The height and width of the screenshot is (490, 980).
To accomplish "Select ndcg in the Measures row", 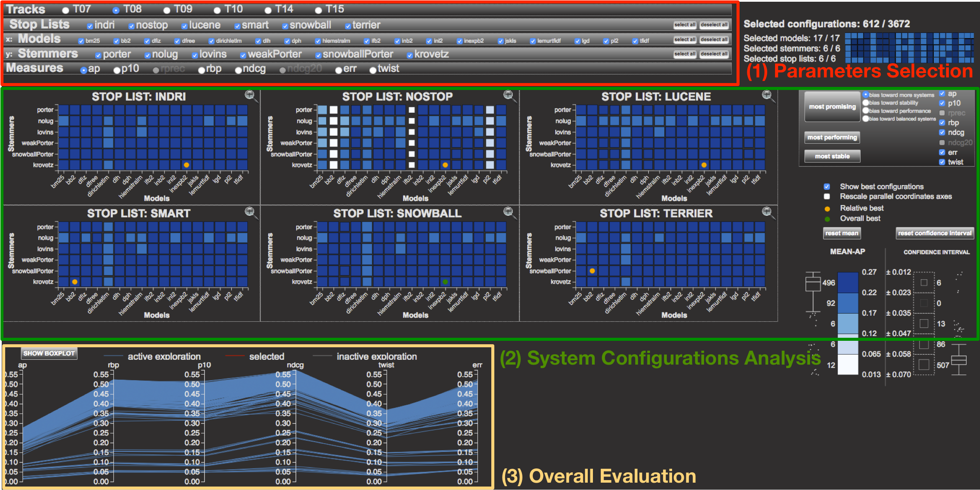I will tap(238, 70).
